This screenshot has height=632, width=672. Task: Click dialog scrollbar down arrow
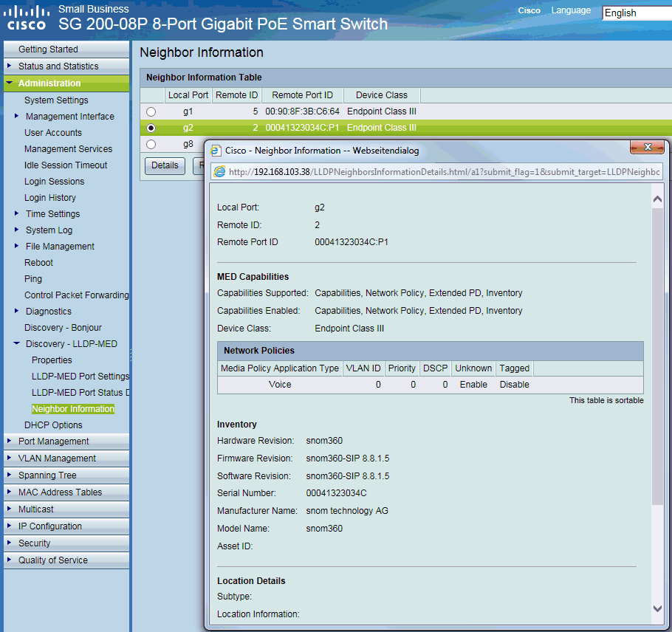coord(657,608)
